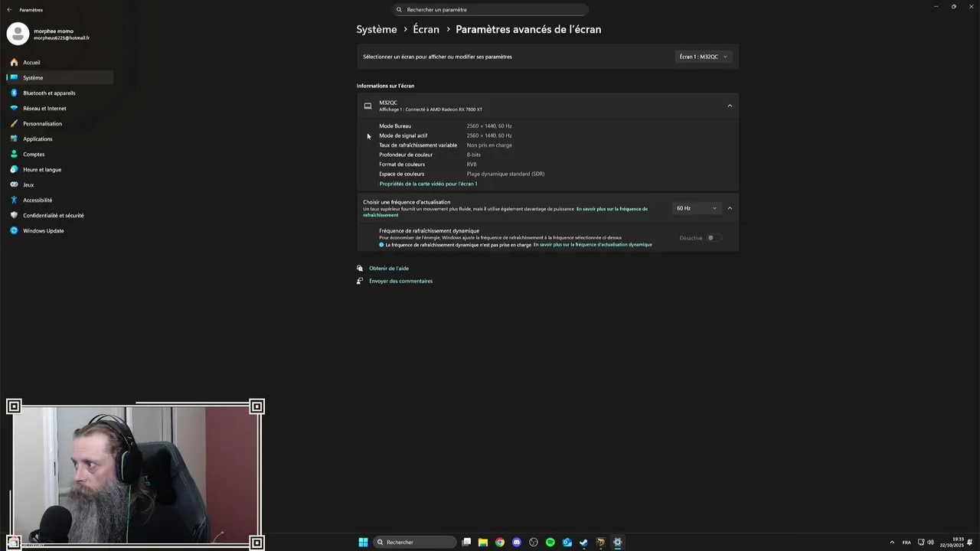Click the Heure et langue globe icon
The width and height of the screenshot is (980, 551).
14,169
